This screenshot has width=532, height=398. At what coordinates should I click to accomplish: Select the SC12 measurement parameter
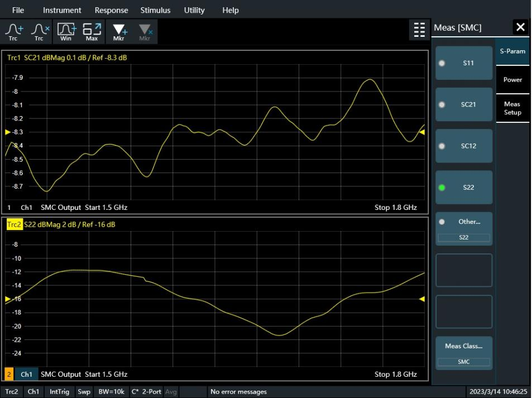[x=464, y=146]
